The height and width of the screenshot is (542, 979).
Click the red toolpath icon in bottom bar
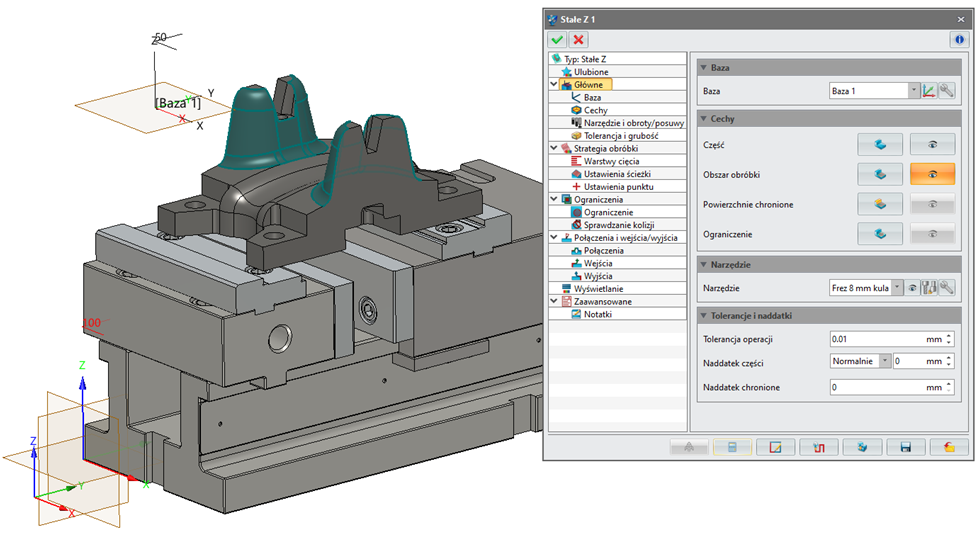[819, 447]
